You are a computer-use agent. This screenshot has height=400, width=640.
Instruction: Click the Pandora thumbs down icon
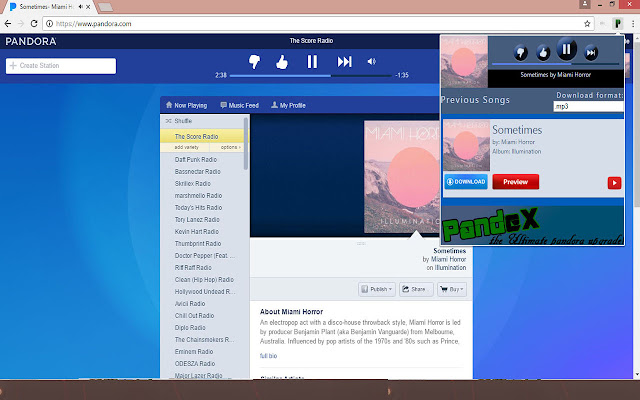click(x=254, y=62)
